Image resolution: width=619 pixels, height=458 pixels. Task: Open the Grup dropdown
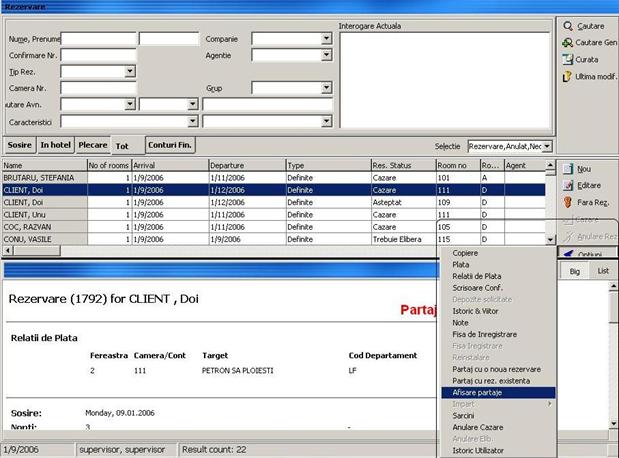[x=326, y=88]
